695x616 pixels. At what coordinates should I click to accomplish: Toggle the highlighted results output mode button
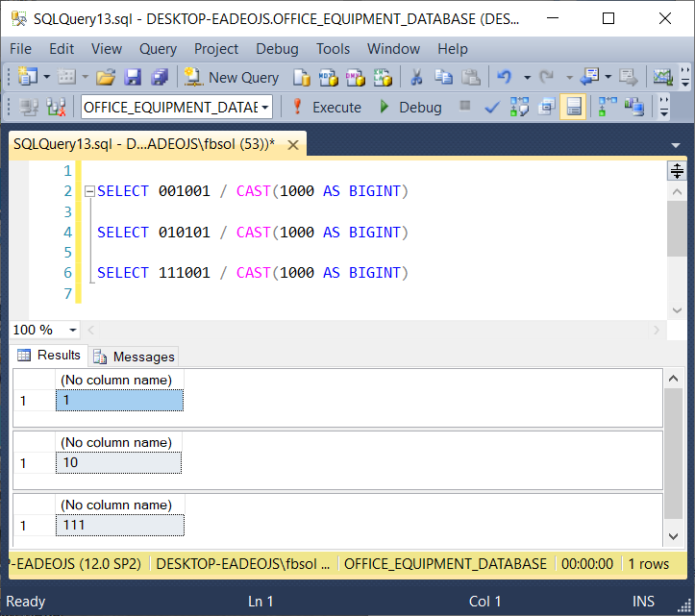point(574,107)
